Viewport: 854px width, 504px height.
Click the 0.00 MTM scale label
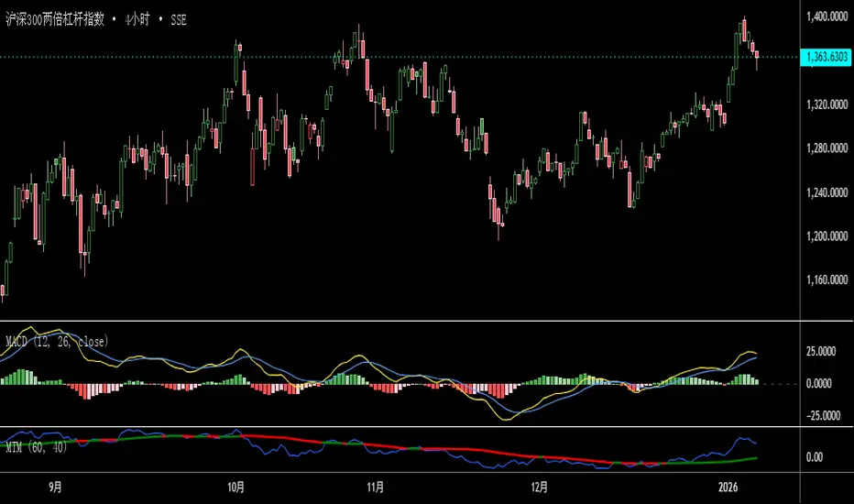click(x=815, y=457)
